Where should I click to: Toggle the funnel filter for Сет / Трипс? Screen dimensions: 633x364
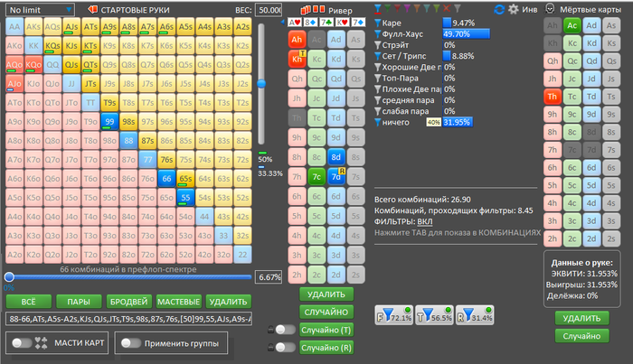click(378, 56)
